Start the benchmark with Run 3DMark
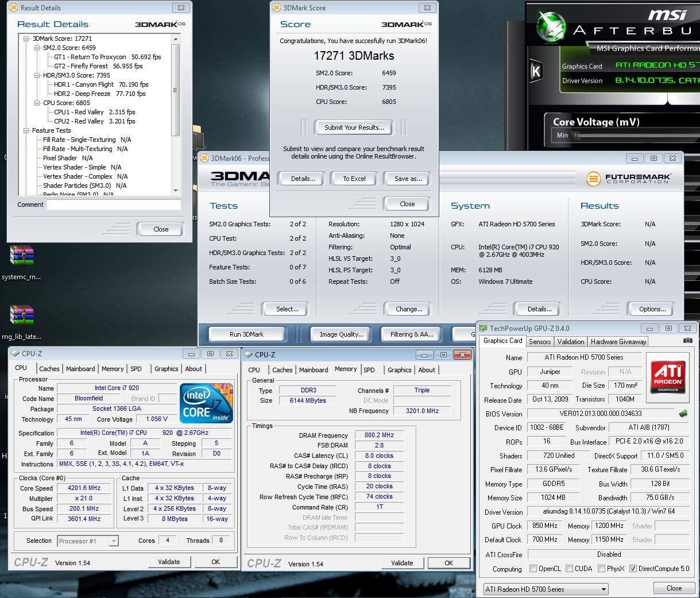700x598 pixels. click(x=246, y=334)
